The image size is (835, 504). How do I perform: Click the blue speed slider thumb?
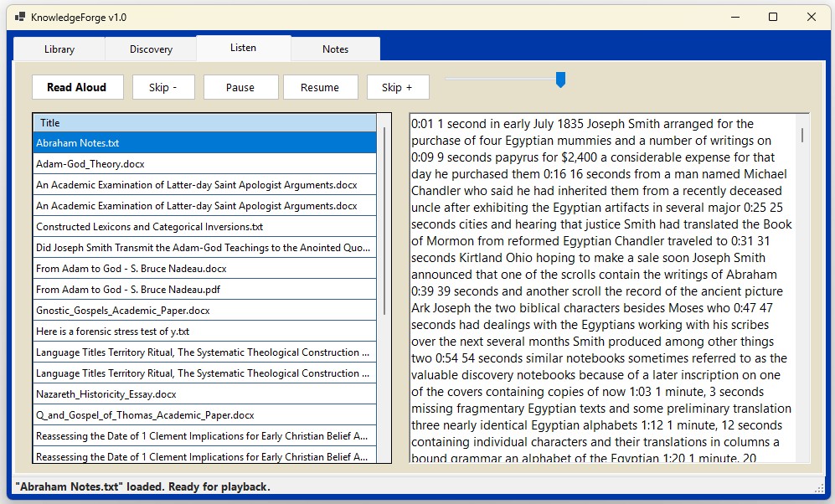click(560, 80)
